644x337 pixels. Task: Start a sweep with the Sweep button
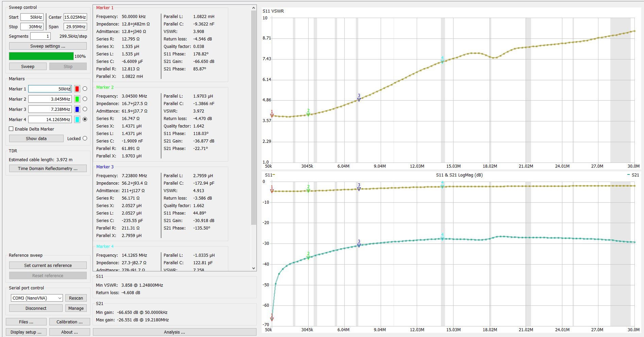pos(28,66)
